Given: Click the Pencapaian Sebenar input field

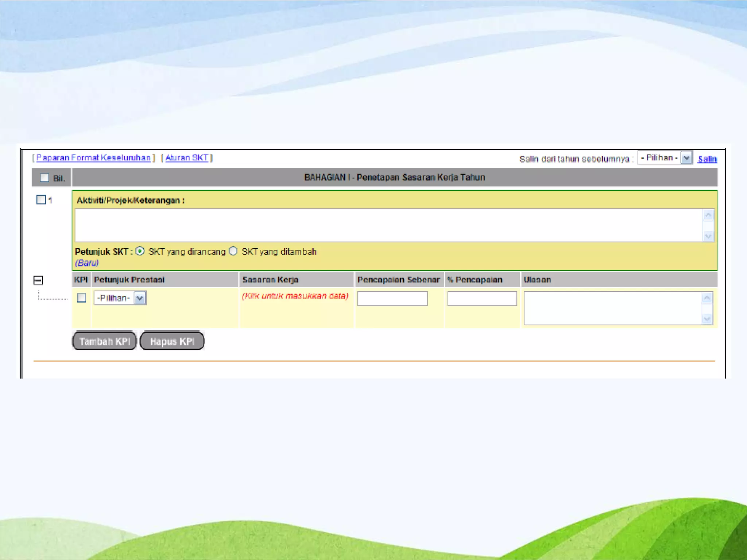Looking at the screenshot, I should pyautogui.click(x=392, y=298).
